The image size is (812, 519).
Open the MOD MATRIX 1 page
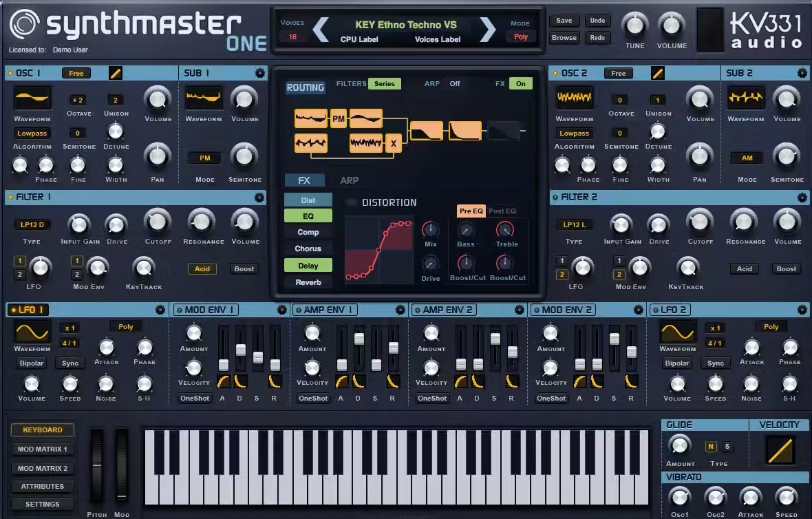(42, 449)
